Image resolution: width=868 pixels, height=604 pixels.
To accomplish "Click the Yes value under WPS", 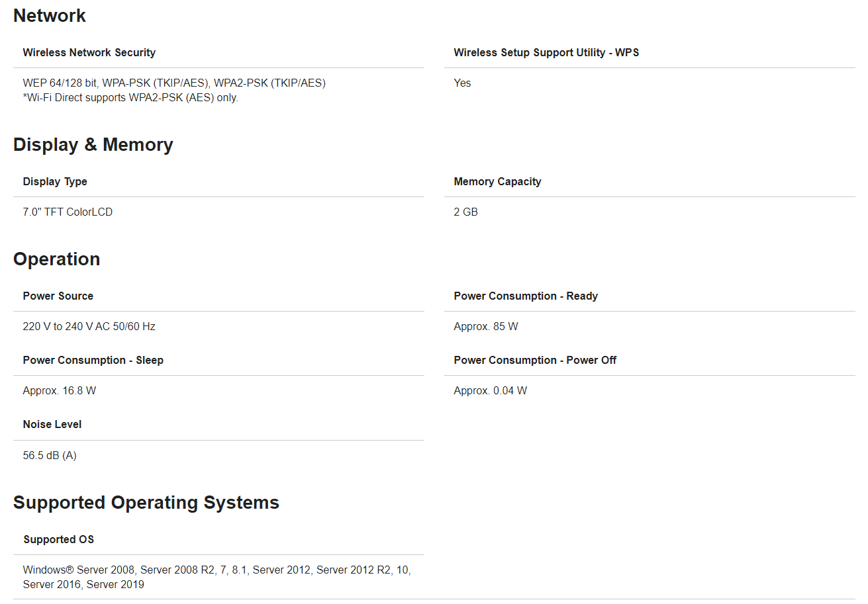I will [462, 83].
